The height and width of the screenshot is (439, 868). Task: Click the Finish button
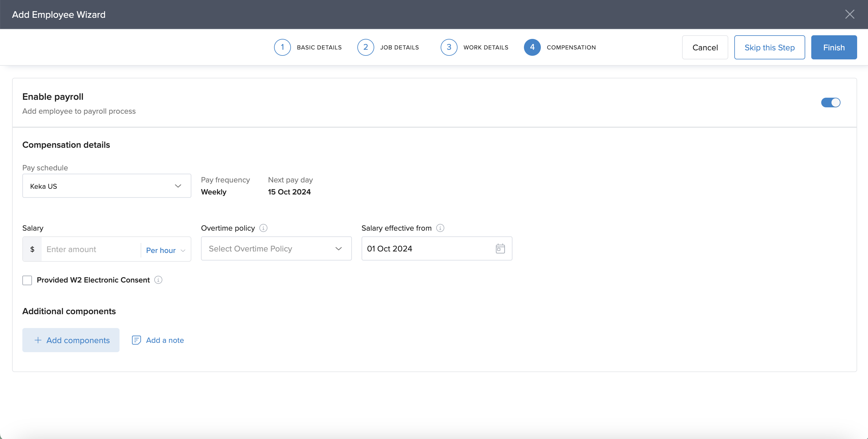[834, 47]
